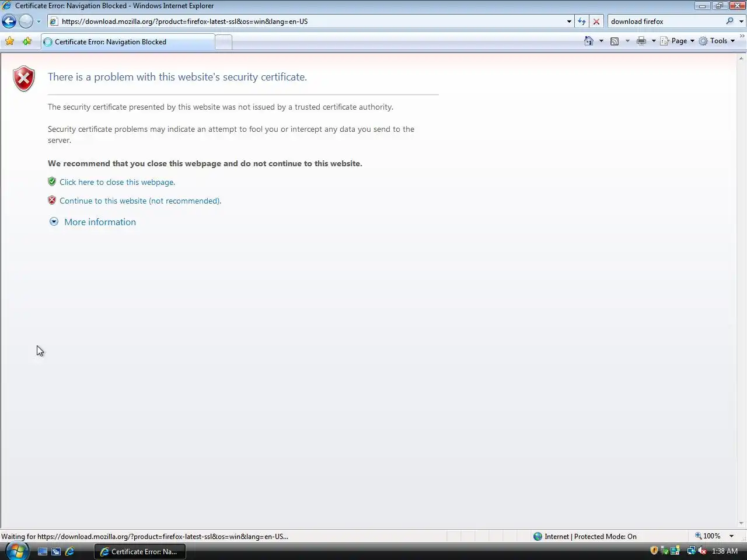This screenshot has height=560, width=747.
Task: Click 'Internet | Protected Mode: On' status zone
Action: (x=585, y=537)
